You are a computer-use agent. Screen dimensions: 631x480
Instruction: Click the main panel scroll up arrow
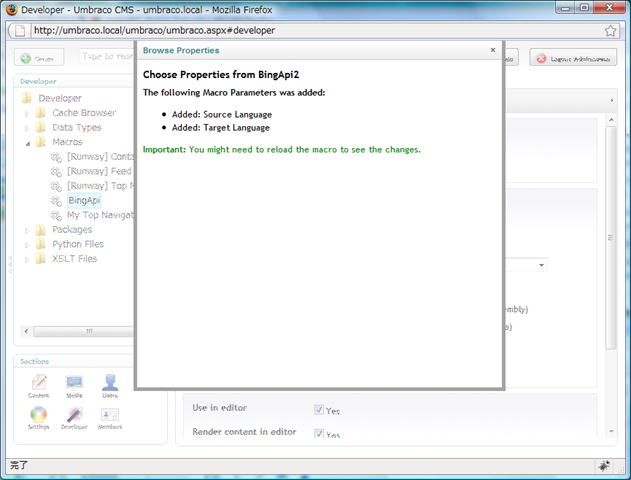(x=611, y=120)
